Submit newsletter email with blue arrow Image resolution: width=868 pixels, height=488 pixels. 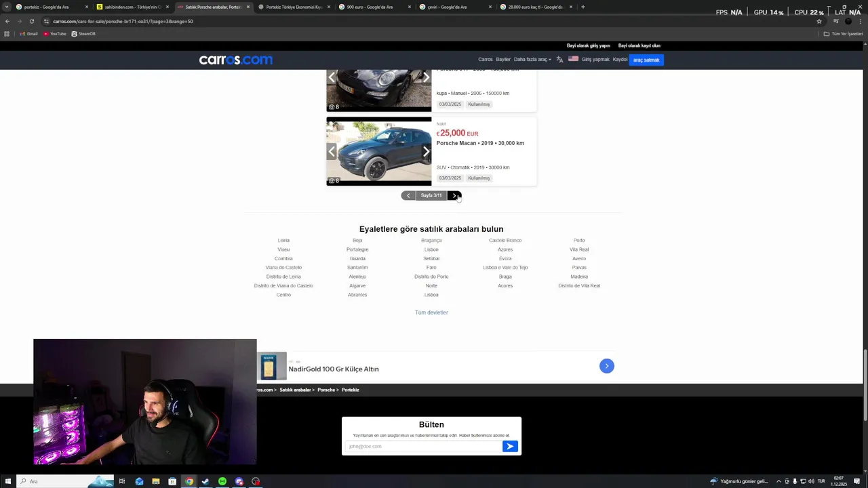click(x=510, y=446)
